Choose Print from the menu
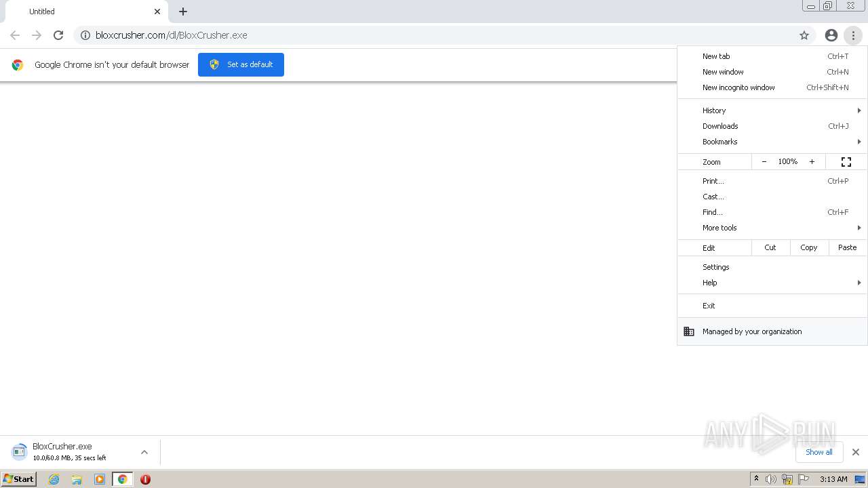The height and width of the screenshot is (488, 868). [x=772, y=181]
